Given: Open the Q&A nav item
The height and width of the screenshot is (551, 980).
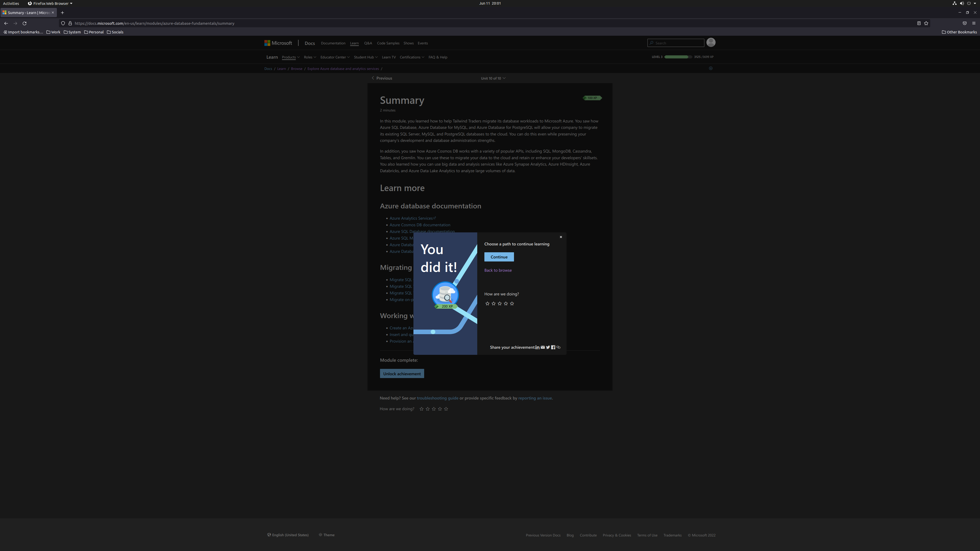Looking at the screenshot, I should tap(368, 43).
